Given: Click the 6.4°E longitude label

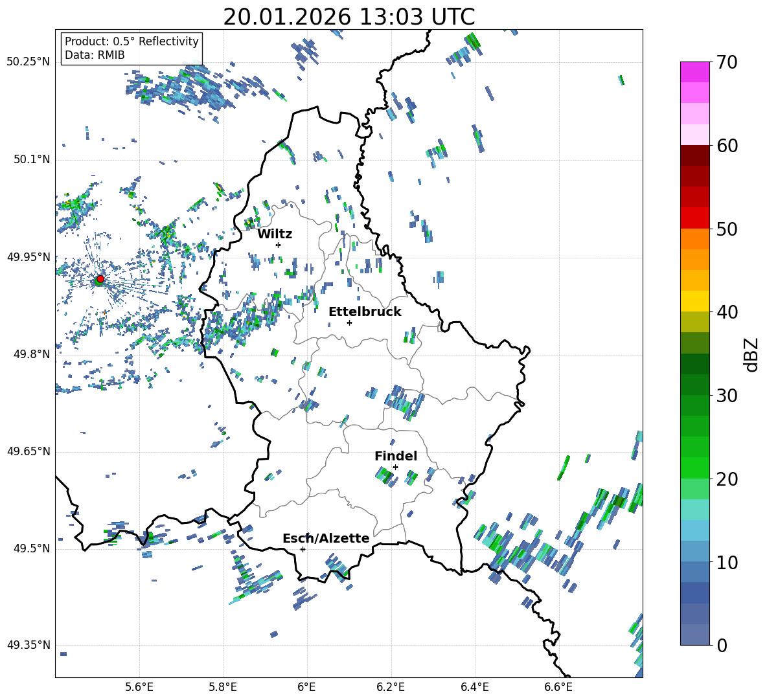Looking at the screenshot, I should (x=474, y=687).
